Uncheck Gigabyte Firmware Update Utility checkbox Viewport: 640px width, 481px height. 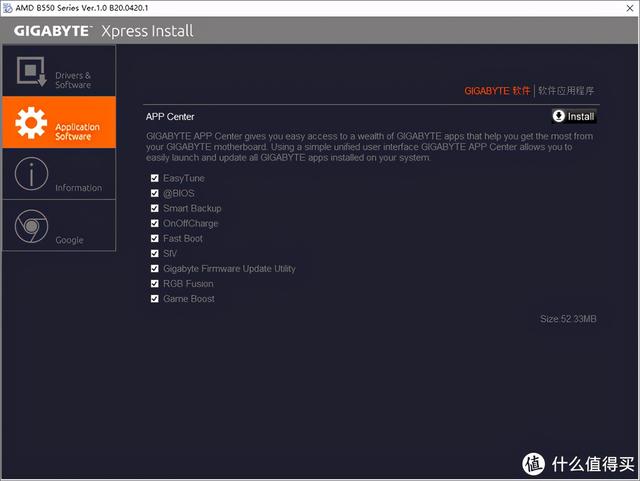(x=155, y=269)
